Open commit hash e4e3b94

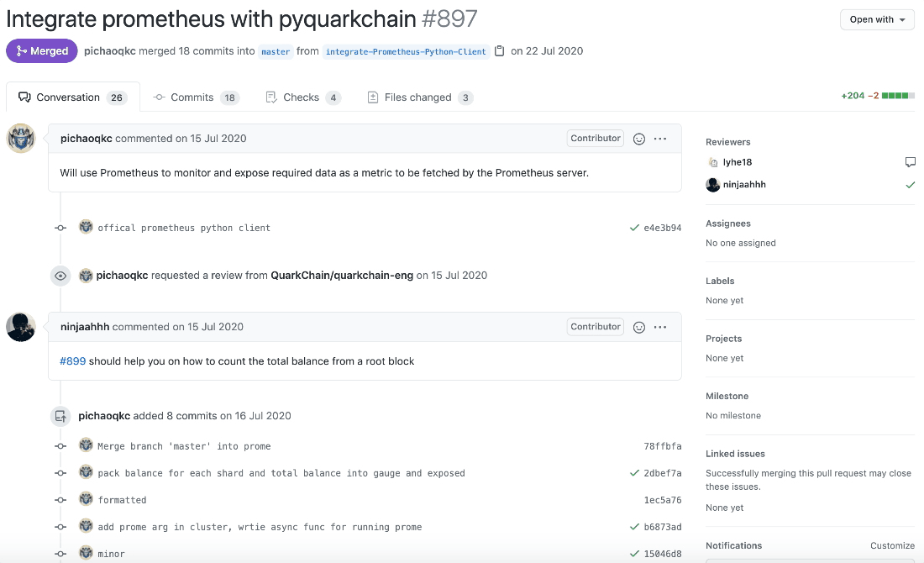(663, 228)
